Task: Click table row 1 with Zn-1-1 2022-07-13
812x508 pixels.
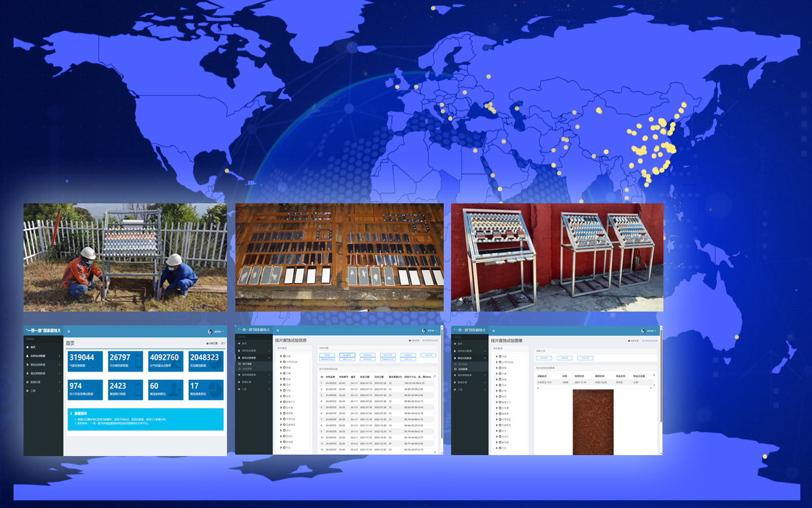Action: [377, 383]
